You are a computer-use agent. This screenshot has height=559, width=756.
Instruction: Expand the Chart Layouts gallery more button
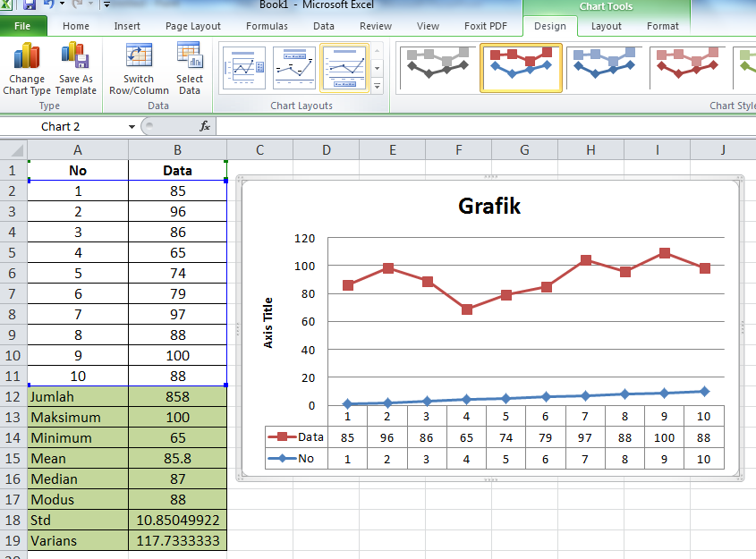tap(377, 86)
